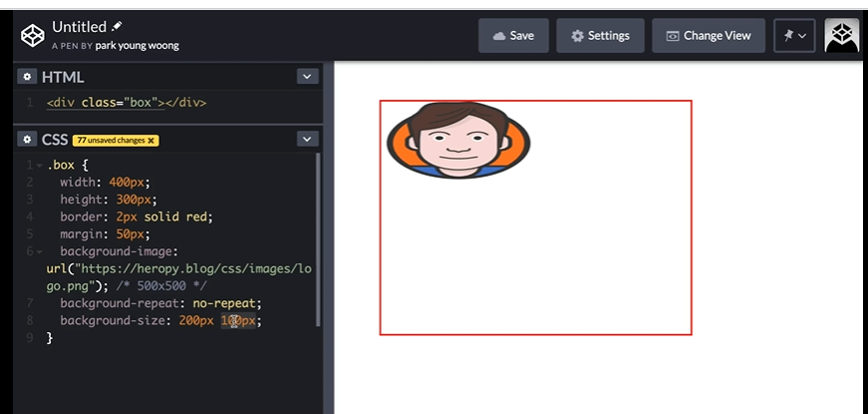Screen dimensions: 868x414
Task: Click the div class box HTML line
Action: [127, 103]
